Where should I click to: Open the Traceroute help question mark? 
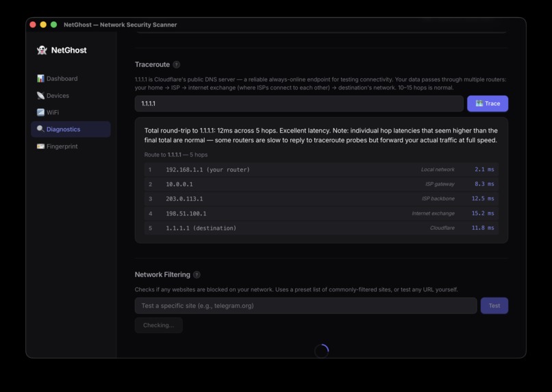pyautogui.click(x=177, y=64)
